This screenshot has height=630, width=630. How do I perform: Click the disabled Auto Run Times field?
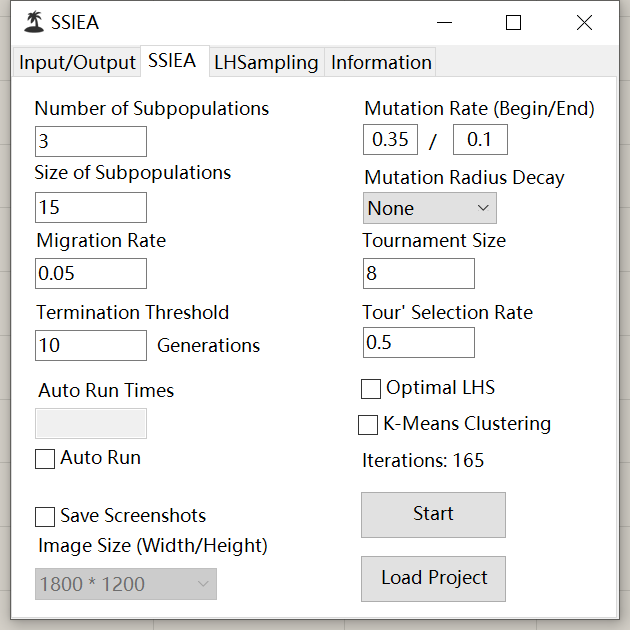point(91,423)
